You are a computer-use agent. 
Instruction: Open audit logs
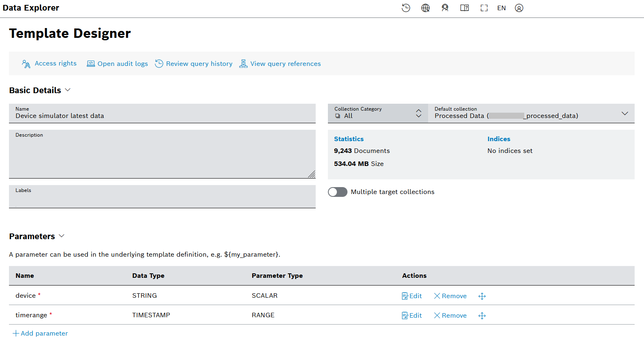(117, 64)
